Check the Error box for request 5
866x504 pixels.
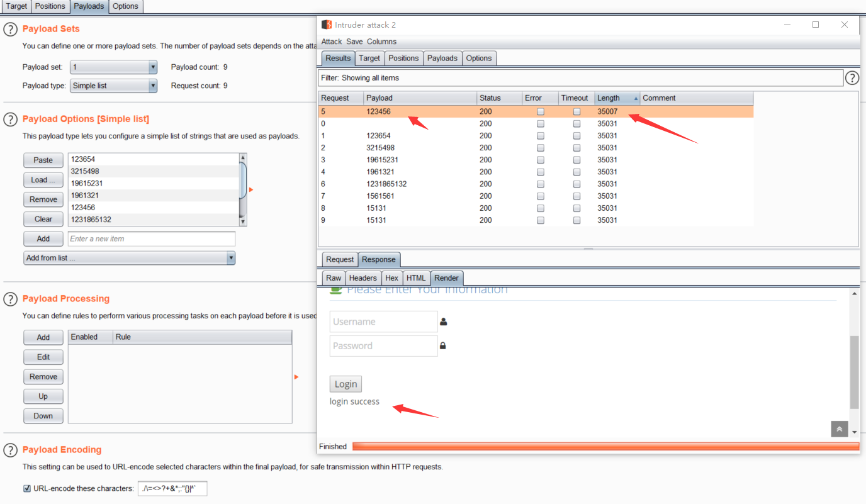click(x=541, y=112)
